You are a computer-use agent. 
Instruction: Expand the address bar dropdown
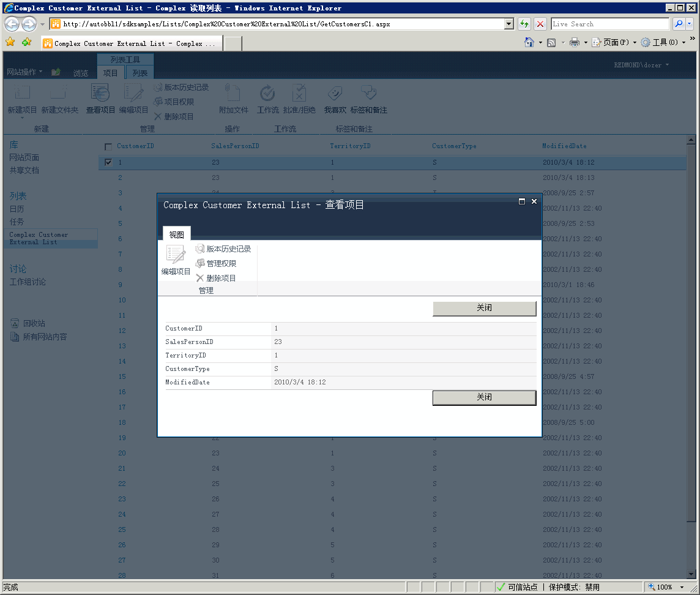coord(509,24)
